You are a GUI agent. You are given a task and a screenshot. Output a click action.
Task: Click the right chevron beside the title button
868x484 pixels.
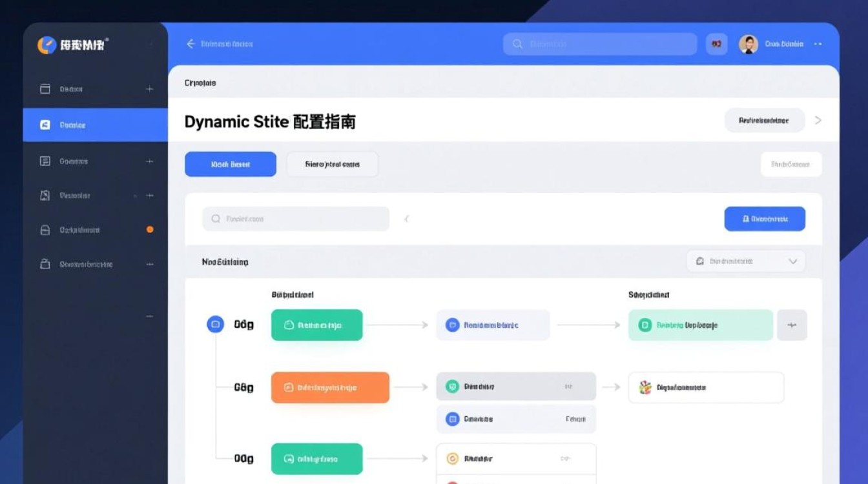pyautogui.click(x=818, y=120)
